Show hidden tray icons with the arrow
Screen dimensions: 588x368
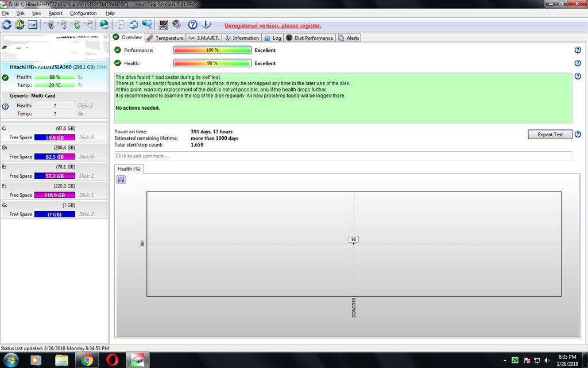(505, 360)
